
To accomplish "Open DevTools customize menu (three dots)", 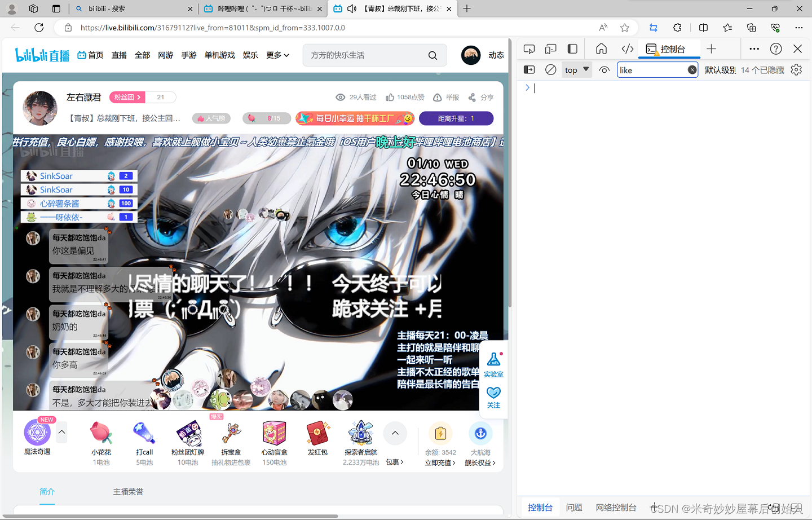I will [x=754, y=49].
